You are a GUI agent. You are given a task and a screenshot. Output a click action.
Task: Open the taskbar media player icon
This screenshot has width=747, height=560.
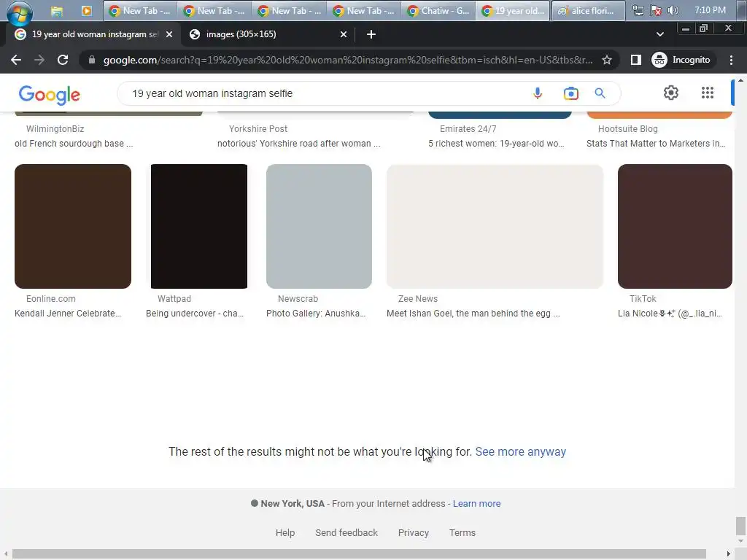click(x=86, y=11)
